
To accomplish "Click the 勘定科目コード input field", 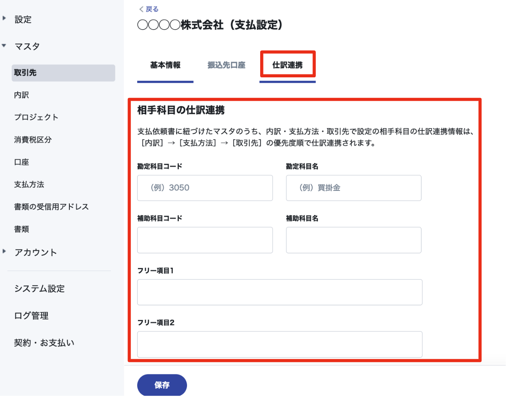I will 205,188.
